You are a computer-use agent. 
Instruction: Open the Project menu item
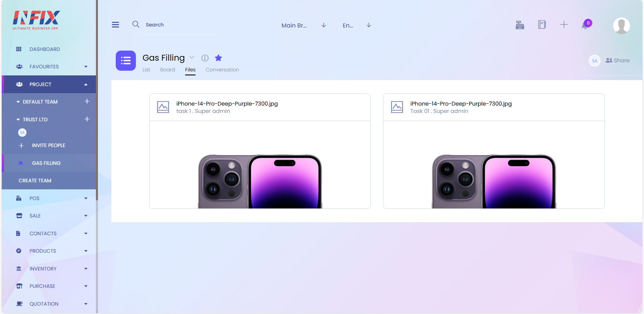tap(49, 84)
